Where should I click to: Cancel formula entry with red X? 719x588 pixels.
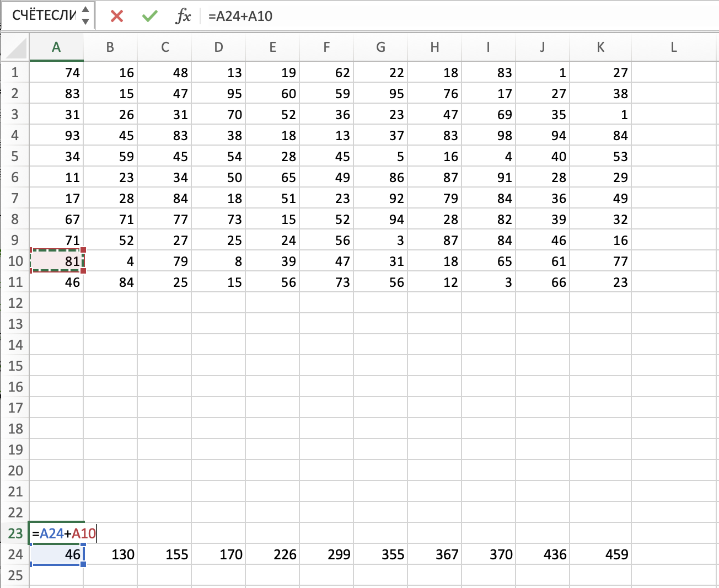tap(117, 16)
